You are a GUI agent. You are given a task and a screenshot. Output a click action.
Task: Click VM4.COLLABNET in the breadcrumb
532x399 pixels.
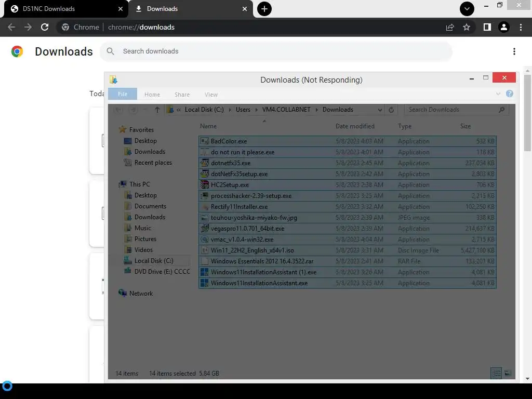(286, 110)
